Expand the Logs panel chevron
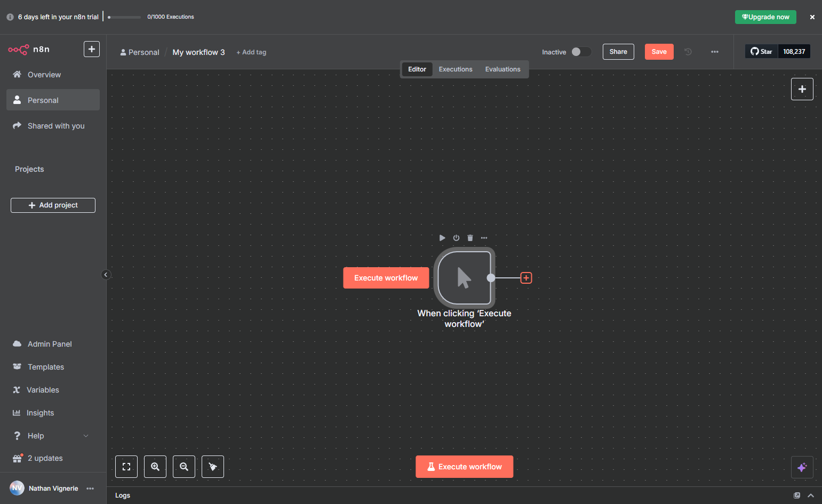 (x=811, y=495)
